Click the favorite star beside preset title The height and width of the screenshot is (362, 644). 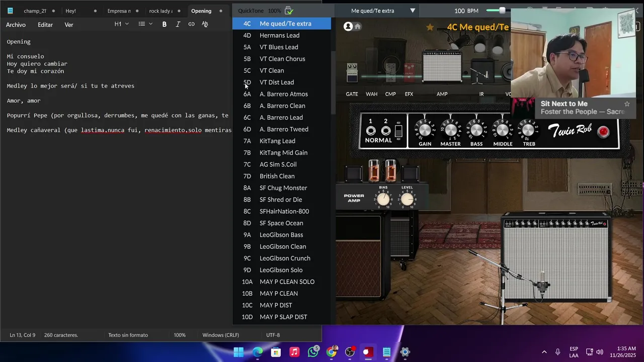click(430, 28)
